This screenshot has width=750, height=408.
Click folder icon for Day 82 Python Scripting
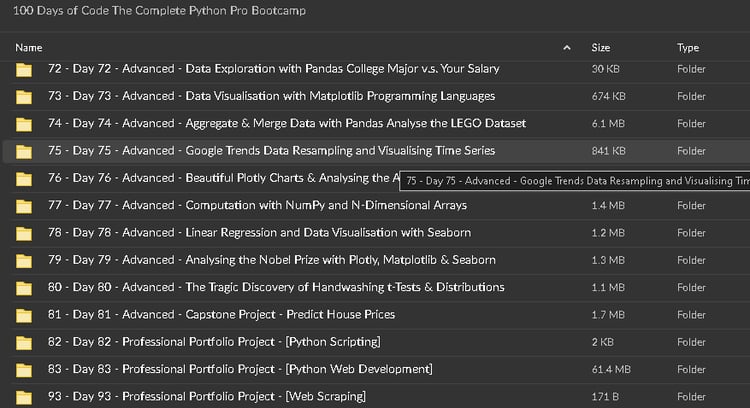[24, 342]
